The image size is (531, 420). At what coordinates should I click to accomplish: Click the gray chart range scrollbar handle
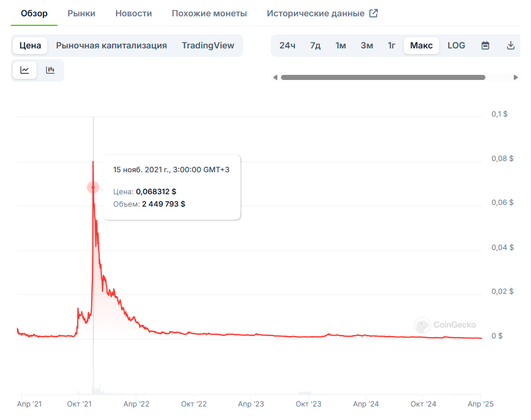[x=383, y=78]
